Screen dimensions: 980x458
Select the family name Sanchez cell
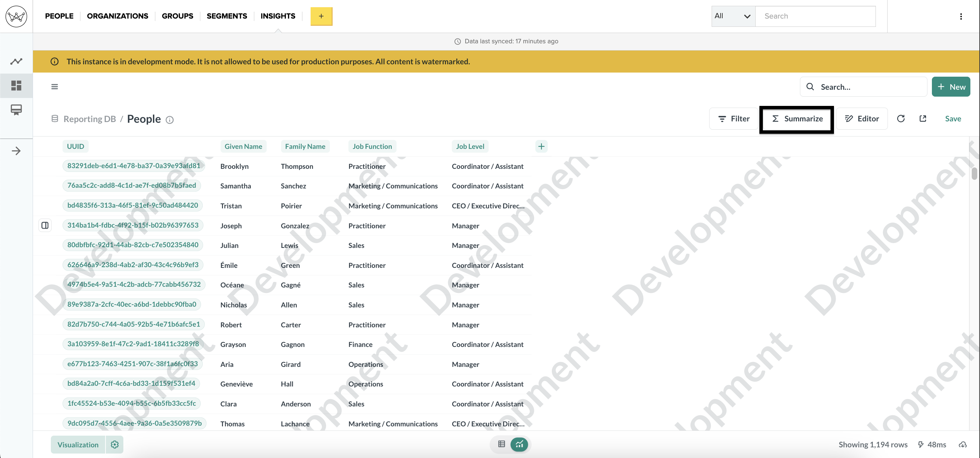(x=293, y=186)
